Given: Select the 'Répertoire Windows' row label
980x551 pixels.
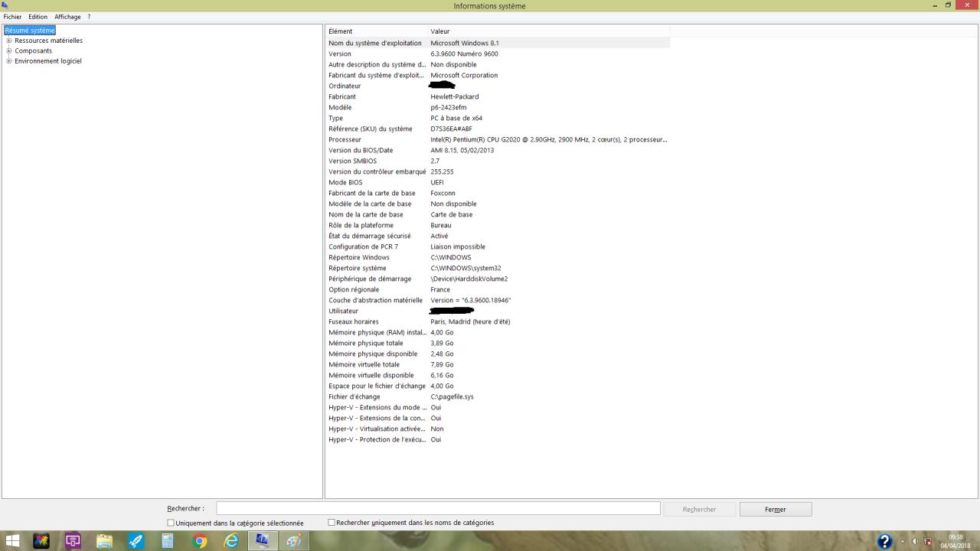Looking at the screenshot, I should click(x=359, y=257).
